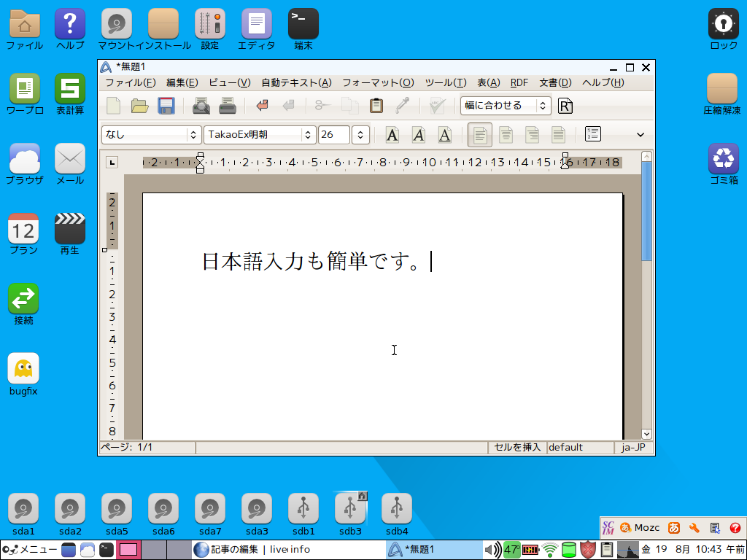This screenshot has width=747, height=560.
Task: Open a file using the folder icon
Action: tap(139, 106)
